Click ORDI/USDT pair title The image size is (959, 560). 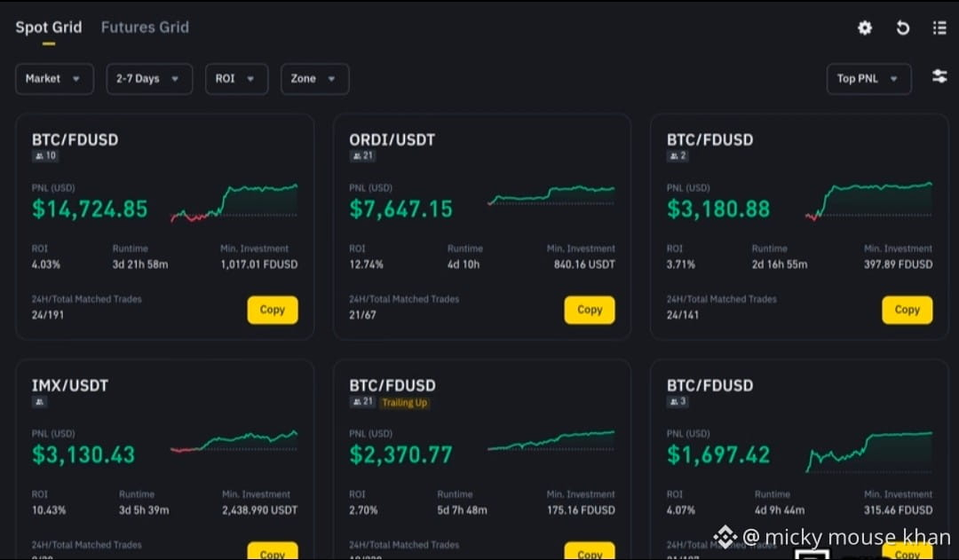click(x=392, y=140)
